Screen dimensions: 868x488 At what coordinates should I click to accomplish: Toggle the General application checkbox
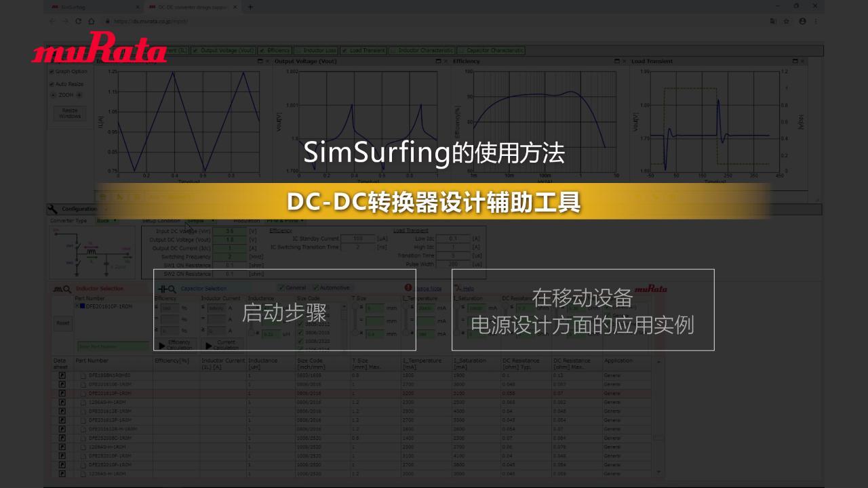(x=281, y=287)
